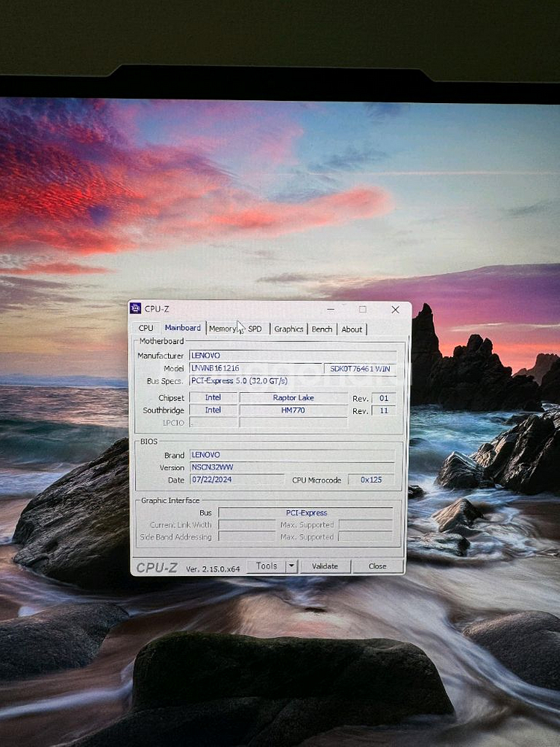Close CPU-Z using the title bar X
Image resolution: width=560 pixels, height=747 pixels.
pyautogui.click(x=395, y=309)
